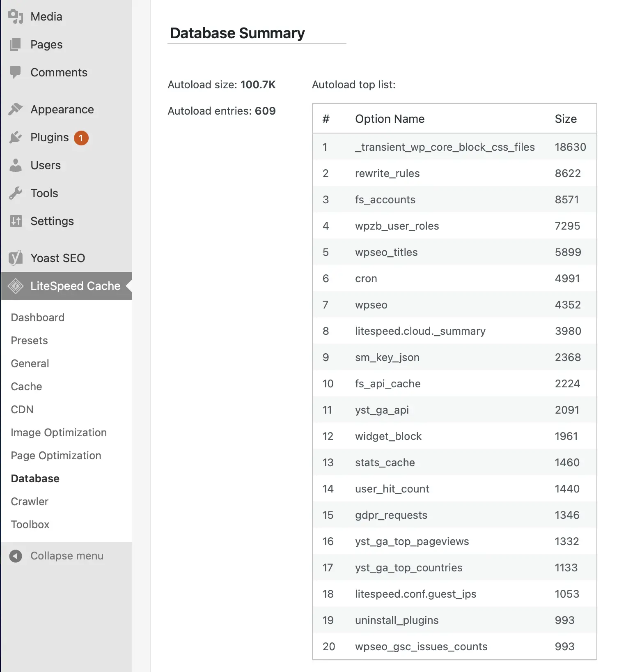Open the Toolbox page
Image resolution: width=642 pixels, height=672 pixels.
[x=29, y=524]
